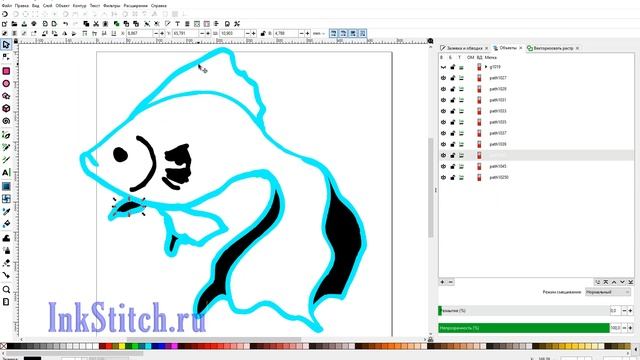Increase the width W value
Image resolution: width=640 pixels, height=360 pixels.
(254, 33)
